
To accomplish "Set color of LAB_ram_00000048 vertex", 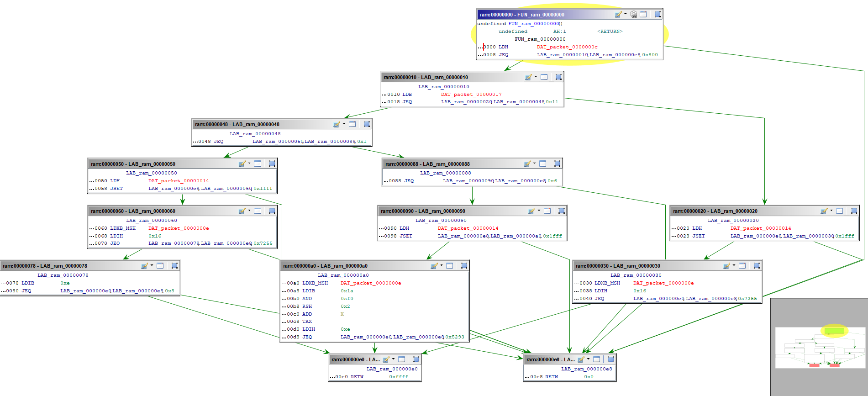I will 337,124.
